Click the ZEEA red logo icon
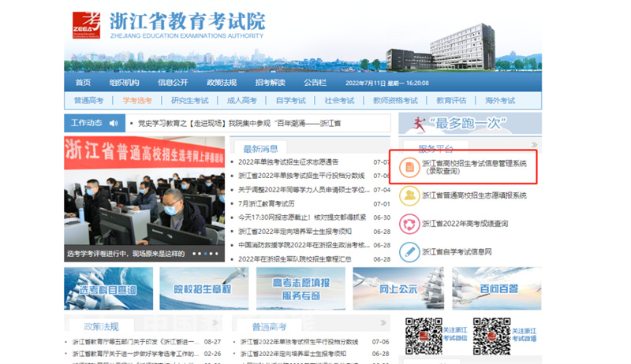The image size is (631, 364). (86, 25)
